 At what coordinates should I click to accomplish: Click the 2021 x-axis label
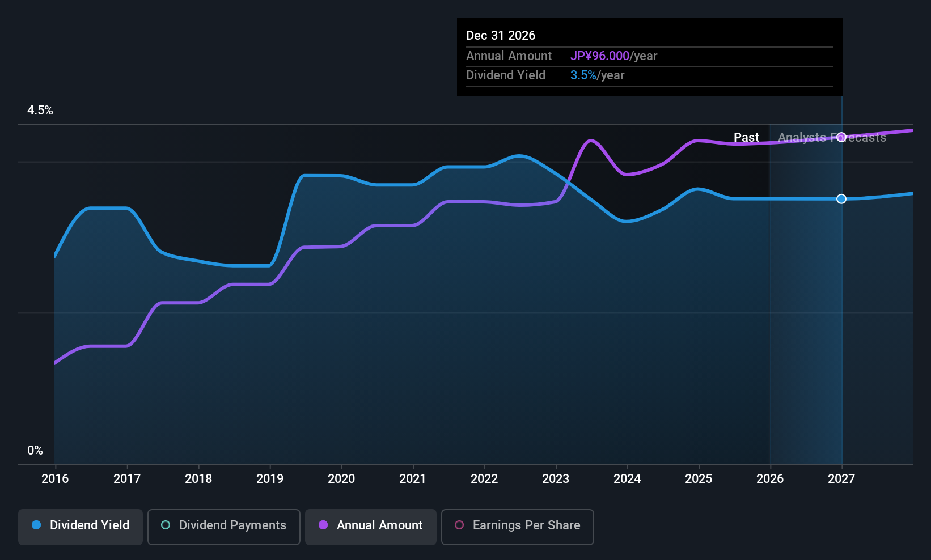click(413, 479)
